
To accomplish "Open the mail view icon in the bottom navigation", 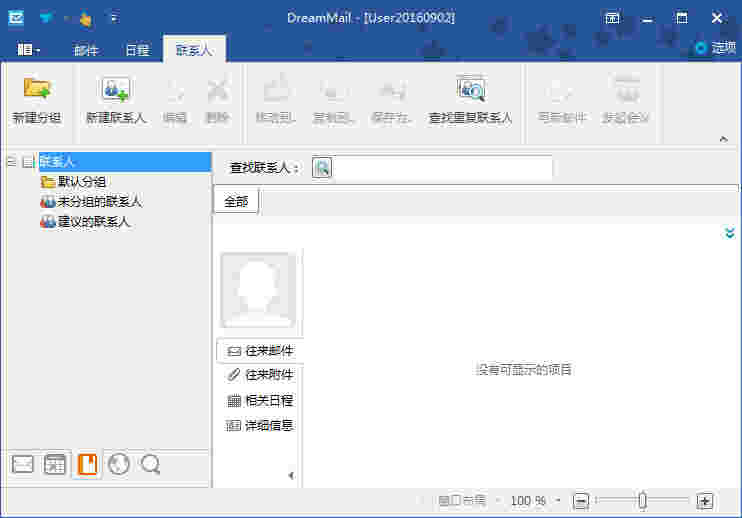I will coord(22,464).
